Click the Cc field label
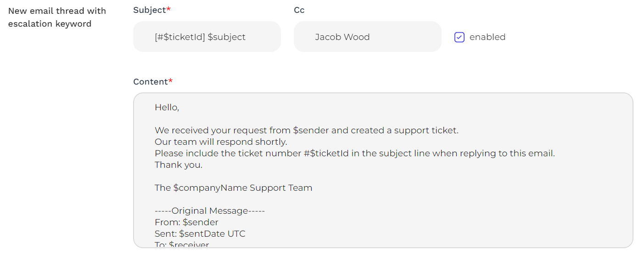644x262 pixels. click(x=299, y=10)
